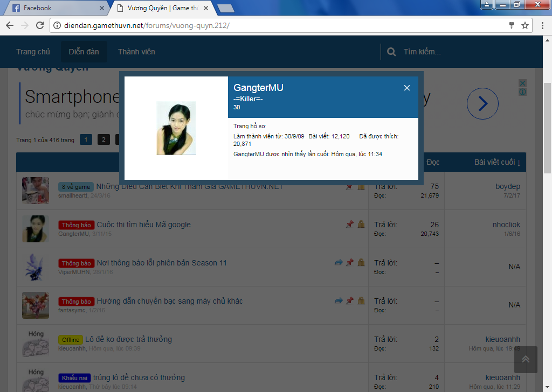Close the GangterMU profile popup
This screenshot has width=552, height=392.
pyautogui.click(x=407, y=88)
